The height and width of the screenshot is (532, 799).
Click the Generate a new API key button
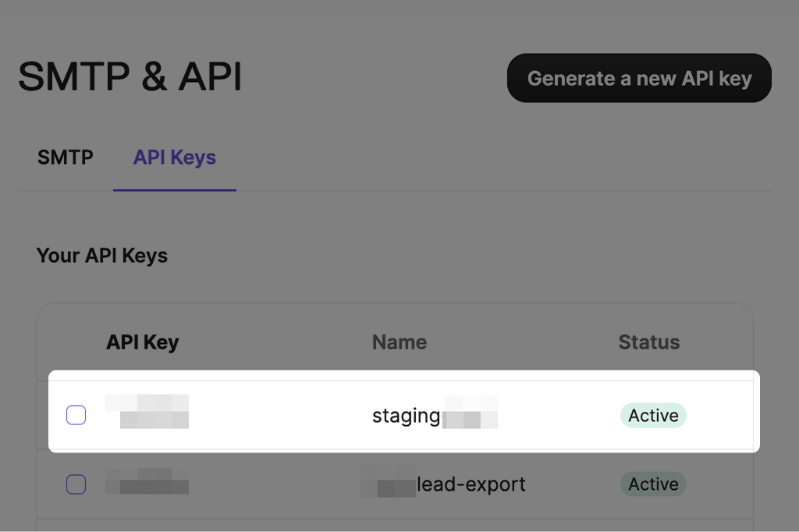tap(639, 78)
